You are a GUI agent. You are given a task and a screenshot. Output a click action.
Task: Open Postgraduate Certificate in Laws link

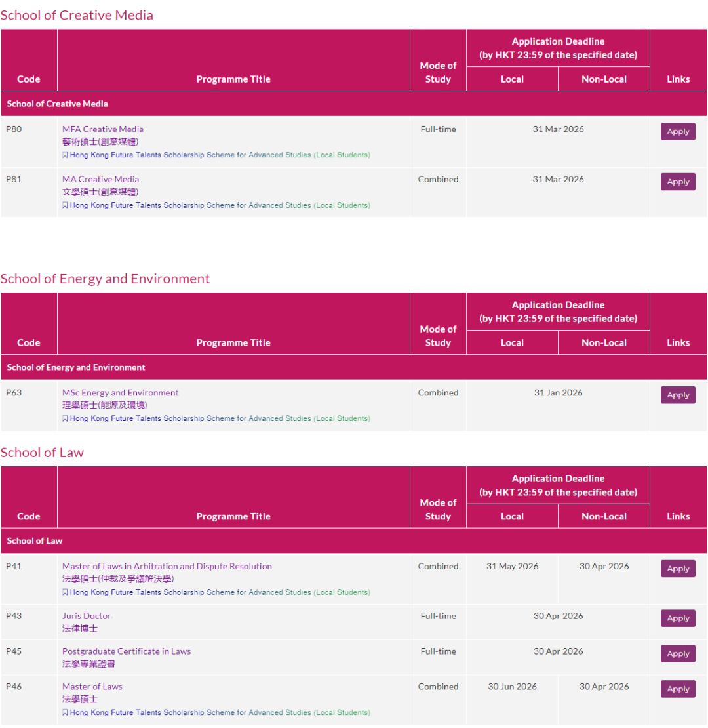click(127, 651)
